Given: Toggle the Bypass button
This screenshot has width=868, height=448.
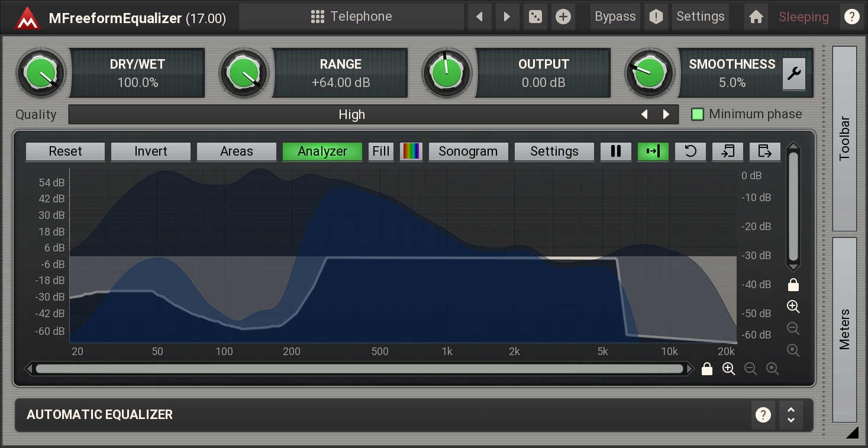Looking at the screenshot, I should click(615, 17).
